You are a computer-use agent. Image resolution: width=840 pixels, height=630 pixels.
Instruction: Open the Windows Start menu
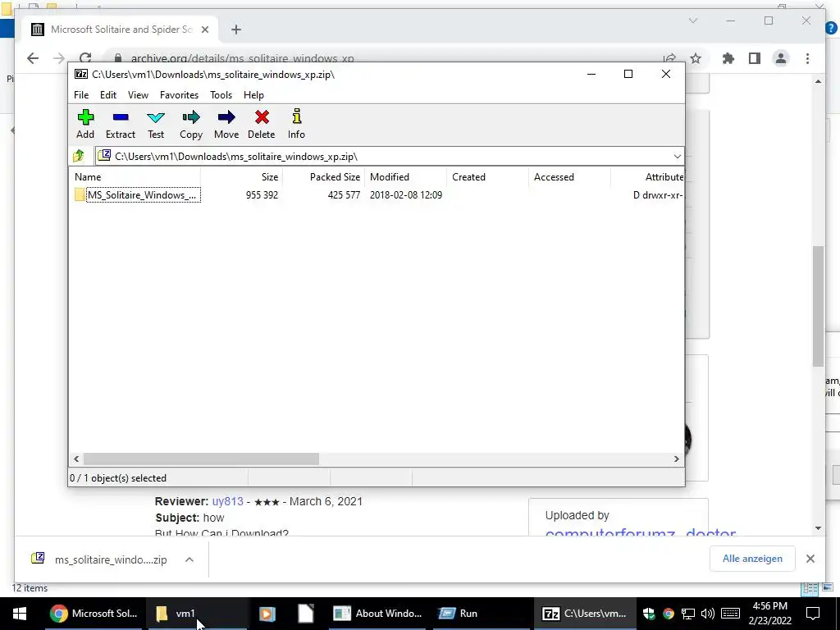tap(20, 614)
